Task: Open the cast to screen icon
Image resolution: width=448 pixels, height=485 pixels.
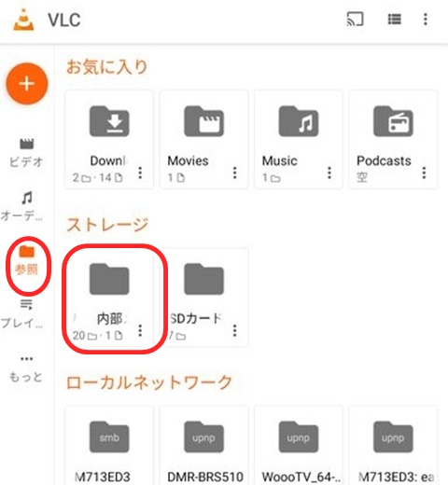Action: pyautogui.click(x=355, y=19)
